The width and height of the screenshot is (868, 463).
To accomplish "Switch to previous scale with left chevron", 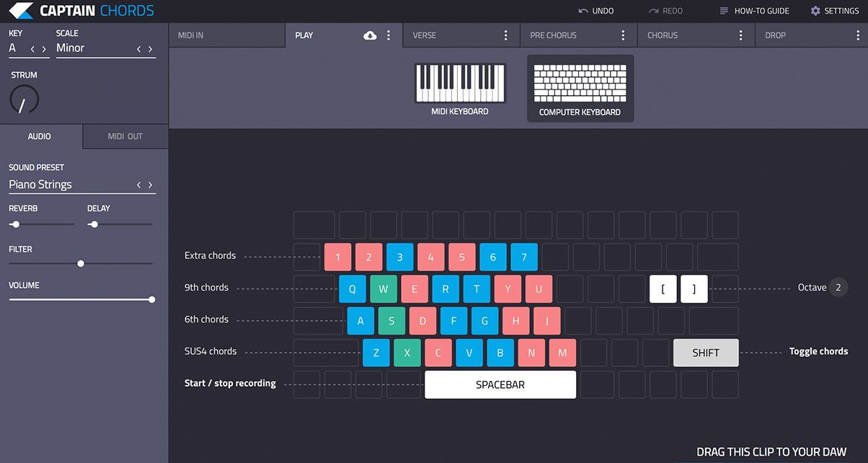I will pyautogui.click(x=138, y=49).
